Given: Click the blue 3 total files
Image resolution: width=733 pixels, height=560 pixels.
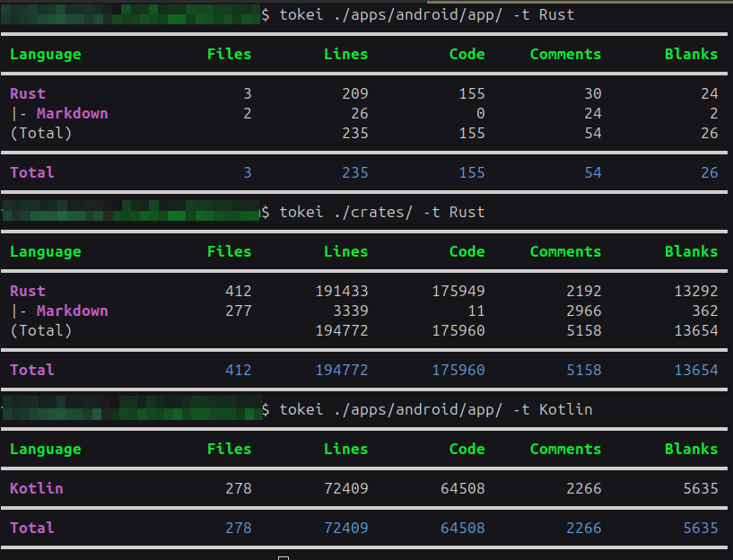Looking at the screenshot, I should click(248, 173).
